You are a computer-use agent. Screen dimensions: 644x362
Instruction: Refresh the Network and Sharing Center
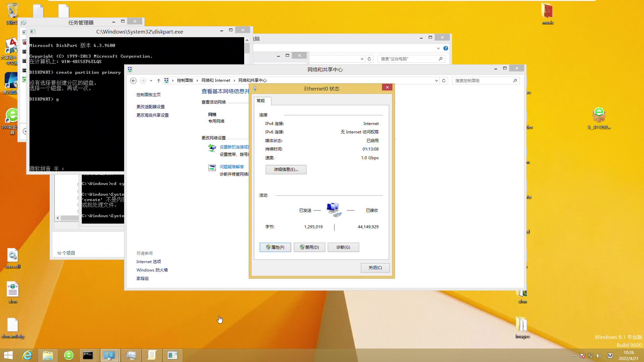[x=444, y=81]
